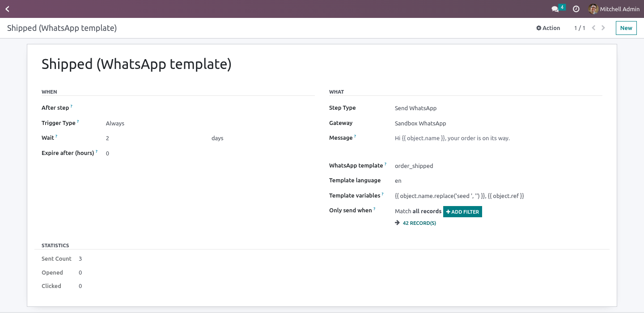This screenshot has height=314, width=644.
Task: Click the Template language value en
Action: [398, 181]
